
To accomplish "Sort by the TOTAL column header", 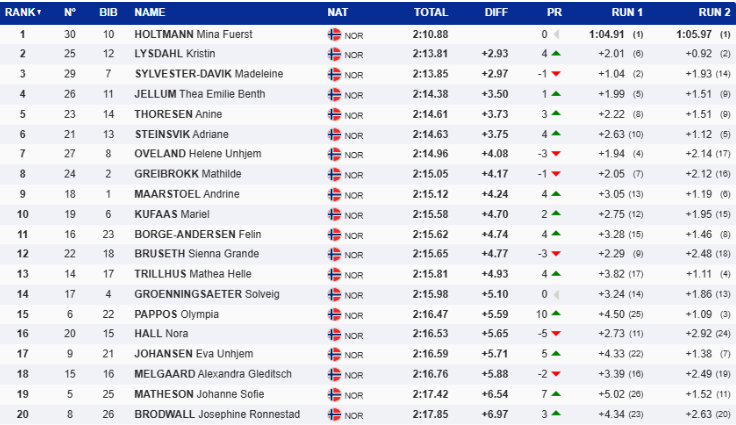I will tap(431, 12).
